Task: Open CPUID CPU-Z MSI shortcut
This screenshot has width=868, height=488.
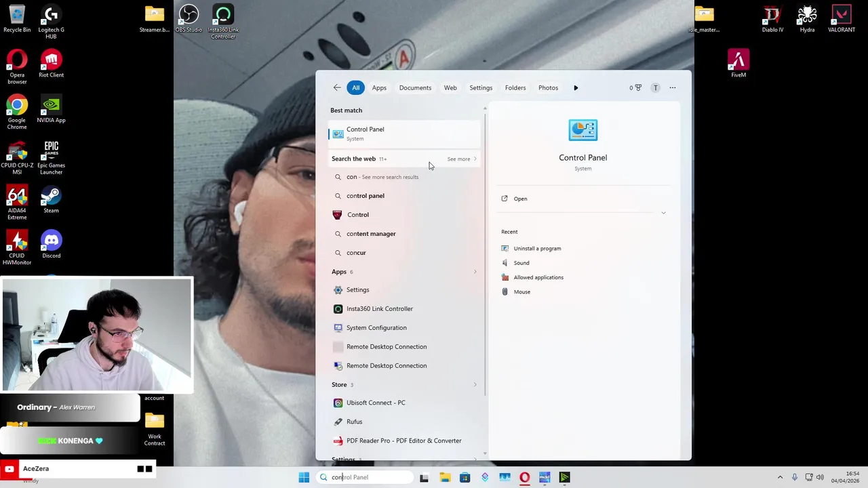Action: 17,157
